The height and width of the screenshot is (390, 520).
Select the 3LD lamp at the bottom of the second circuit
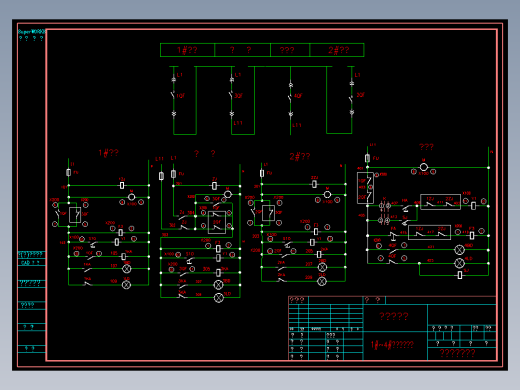(x=219, y=298)
